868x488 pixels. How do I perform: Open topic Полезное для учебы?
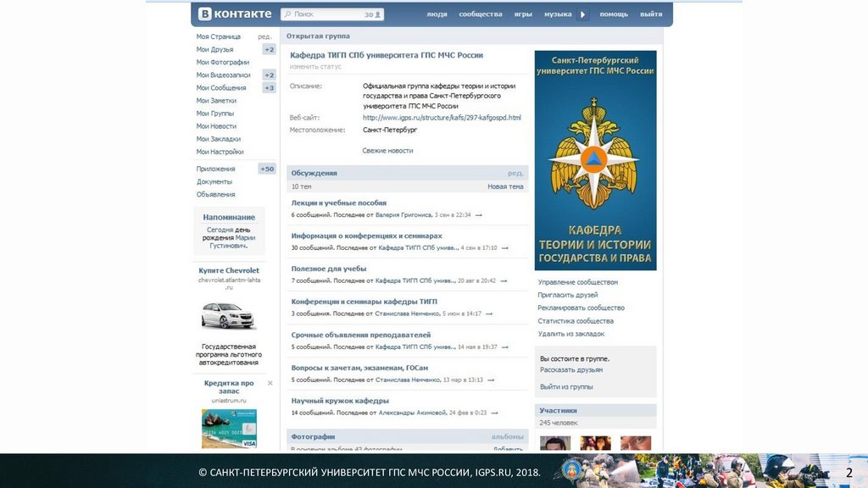[329, 269]
